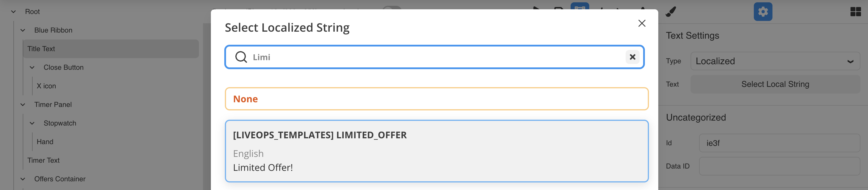Image resolution: width=868 pixels, height=190 pixels.
Task: Select the Timer Panel tree item
Action: click(53, 105)
